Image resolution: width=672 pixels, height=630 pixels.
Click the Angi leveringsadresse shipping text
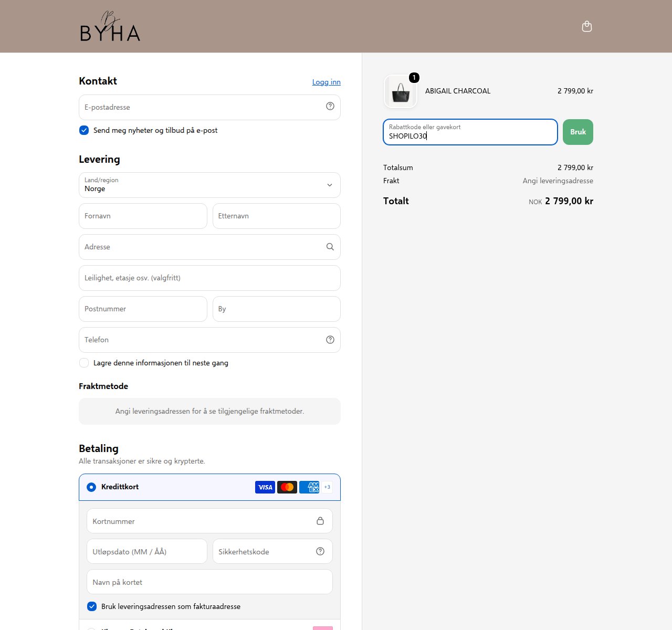click(558, 181)
